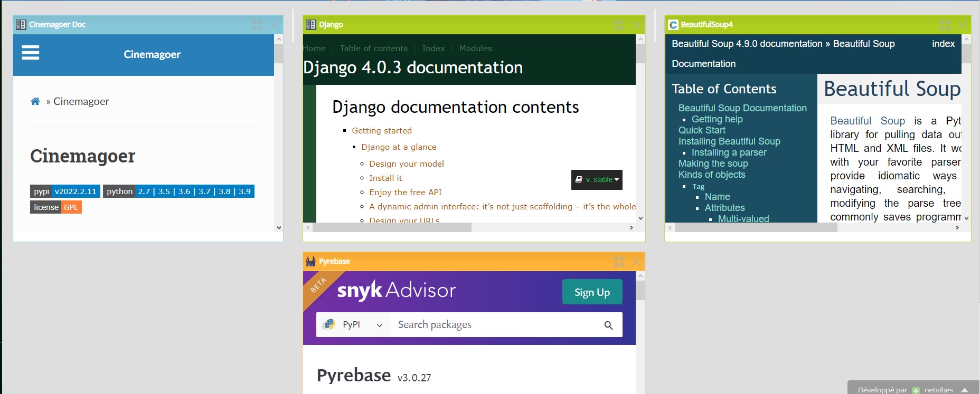Open 'A dynamic admin interface' link

tap(502, 207)
